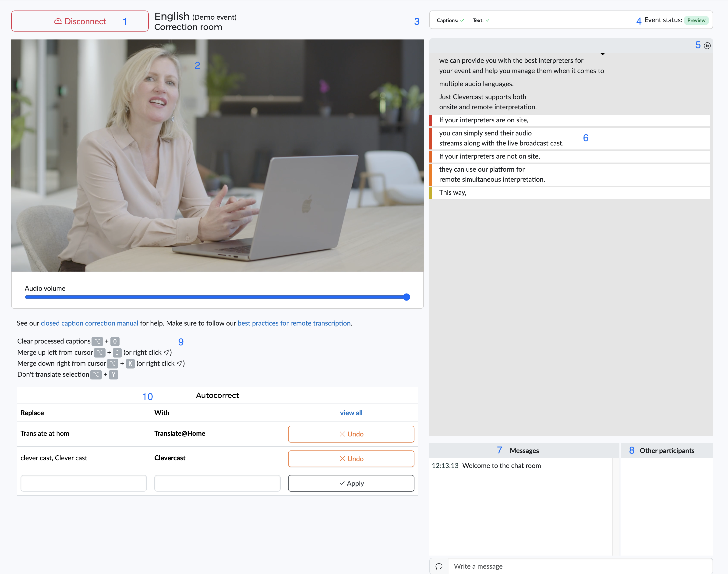The height and width of the screenshot is (574, 728).
Task: Click the Disconnect button
Action: coord(80,21)
